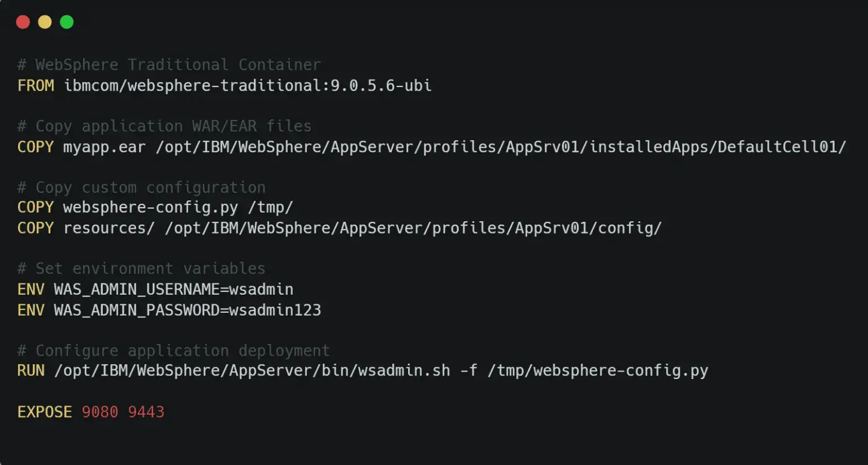The width and height of the screenshot is (868, 465).
Task: Click the myapp.ear filename
Action: (x=105, y=147)
